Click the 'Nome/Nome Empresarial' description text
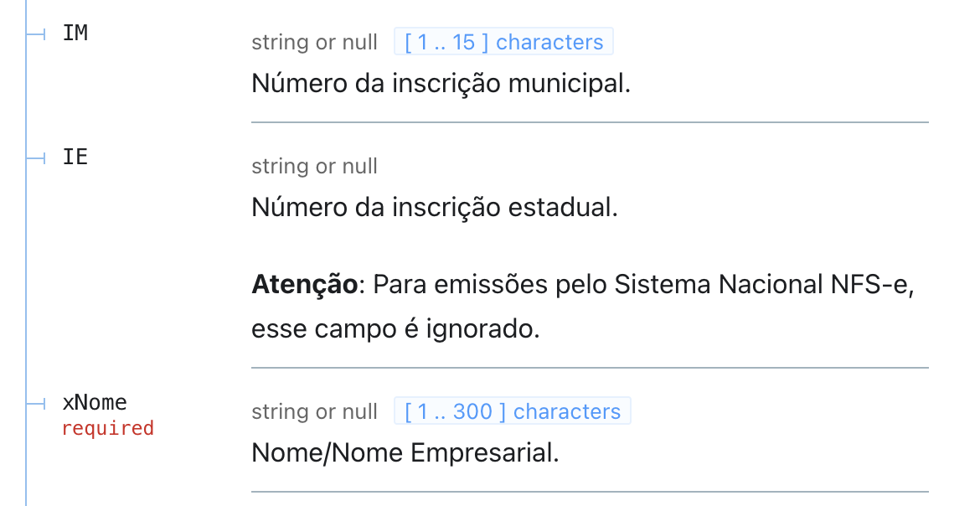 [405, 453]
